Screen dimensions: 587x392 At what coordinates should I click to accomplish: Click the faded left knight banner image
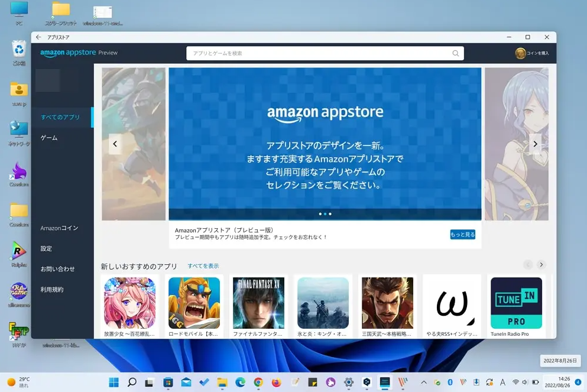[133, 144]
